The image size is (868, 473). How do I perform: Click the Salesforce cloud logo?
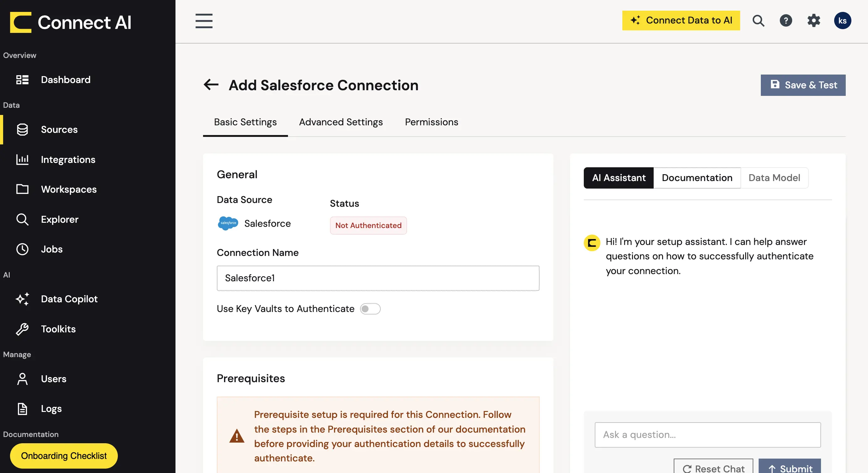pos(228,223)
